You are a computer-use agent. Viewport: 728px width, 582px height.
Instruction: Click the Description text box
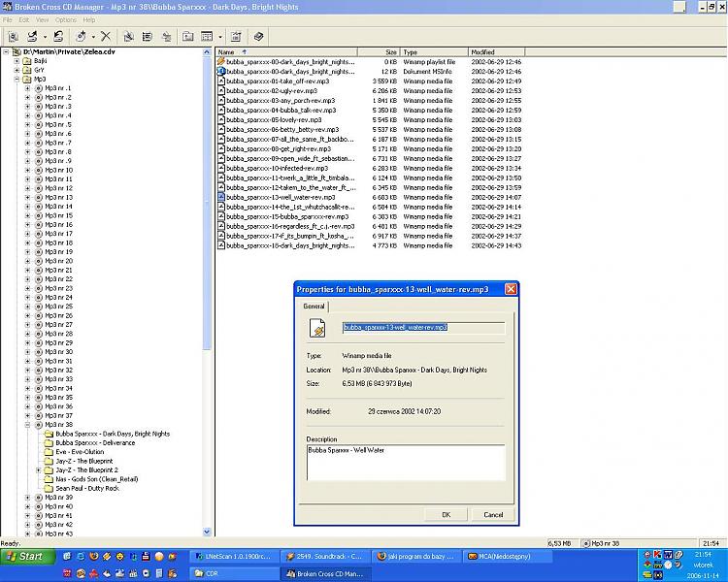[x=406, y=463]
